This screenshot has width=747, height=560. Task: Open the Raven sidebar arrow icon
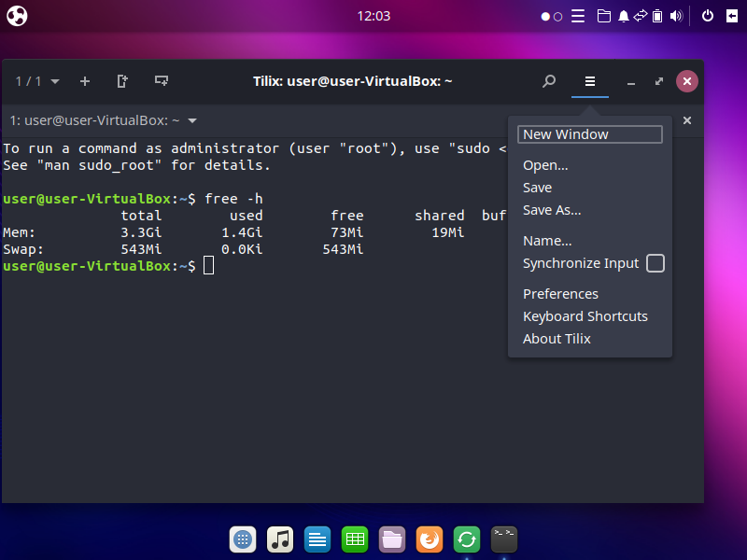click(x=732, y=16)
